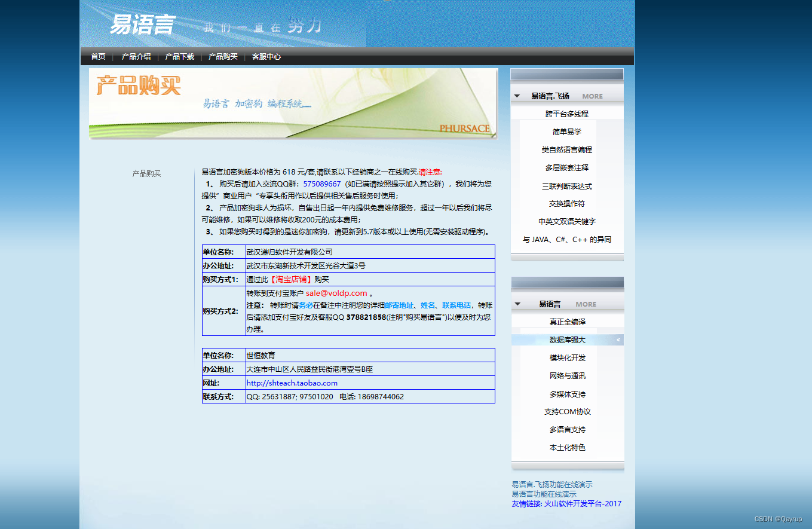
Task: Open the 产品购买 navigation item
Action: [223, 57]
